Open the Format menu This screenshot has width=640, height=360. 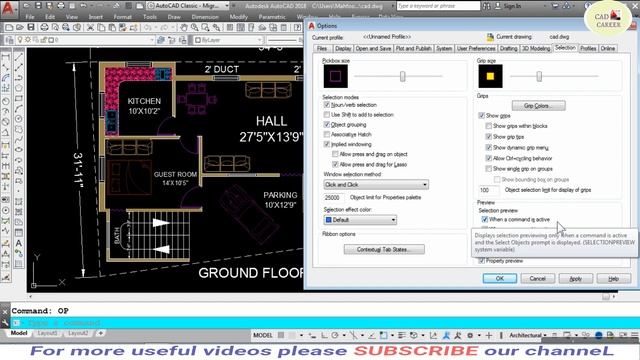tap(122, 17)
